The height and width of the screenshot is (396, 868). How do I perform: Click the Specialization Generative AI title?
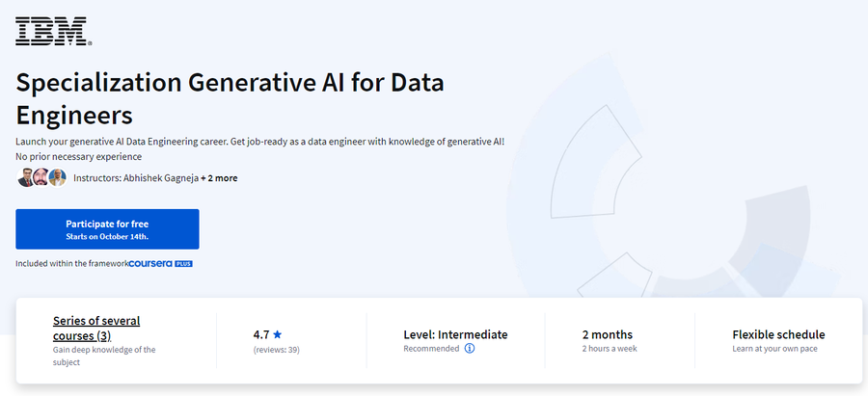click(230, 99)
